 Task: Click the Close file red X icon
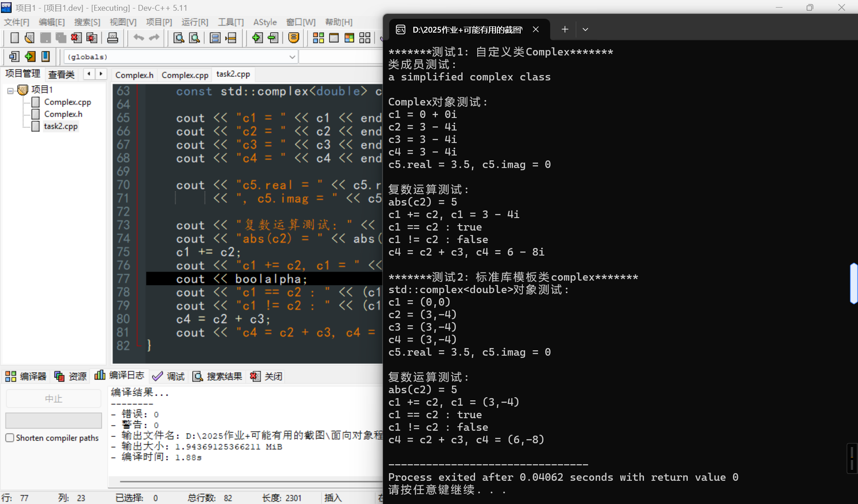click(76, 38)
